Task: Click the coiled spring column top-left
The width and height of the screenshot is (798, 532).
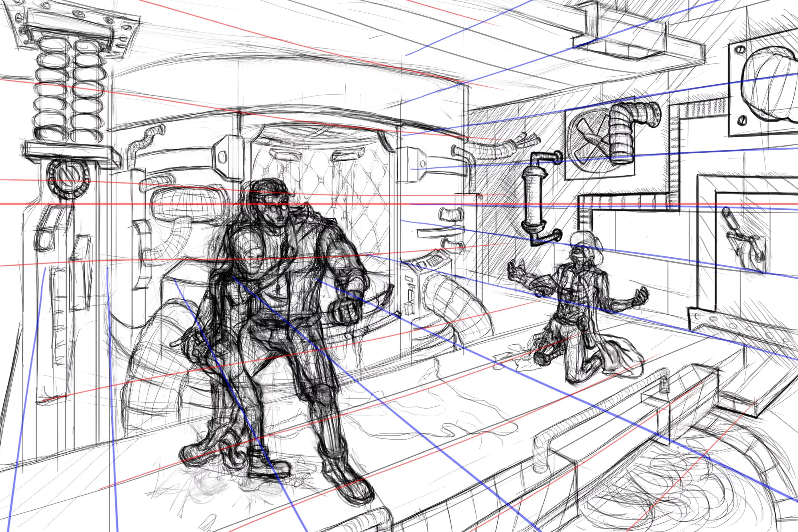Action: [70, 90]
